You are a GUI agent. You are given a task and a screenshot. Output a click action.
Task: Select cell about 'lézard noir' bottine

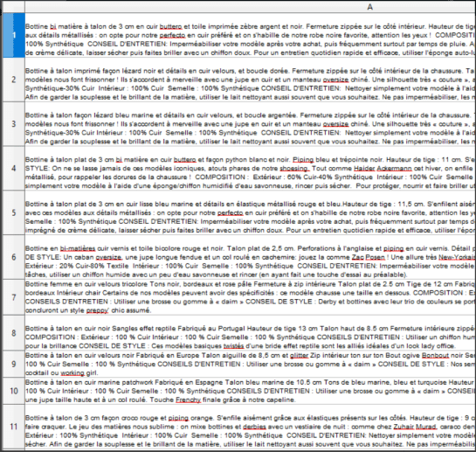pos(251,80)
